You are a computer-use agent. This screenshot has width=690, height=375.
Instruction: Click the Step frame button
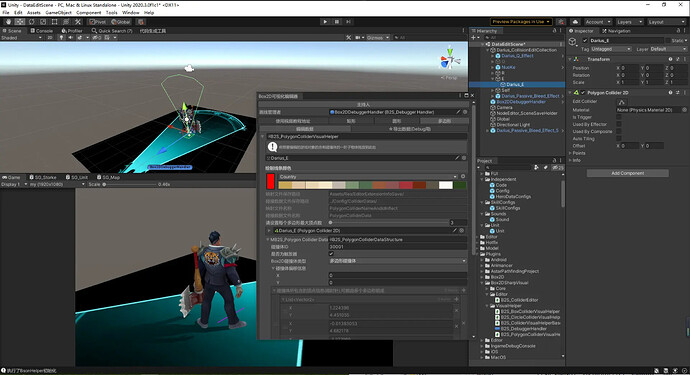348,22
